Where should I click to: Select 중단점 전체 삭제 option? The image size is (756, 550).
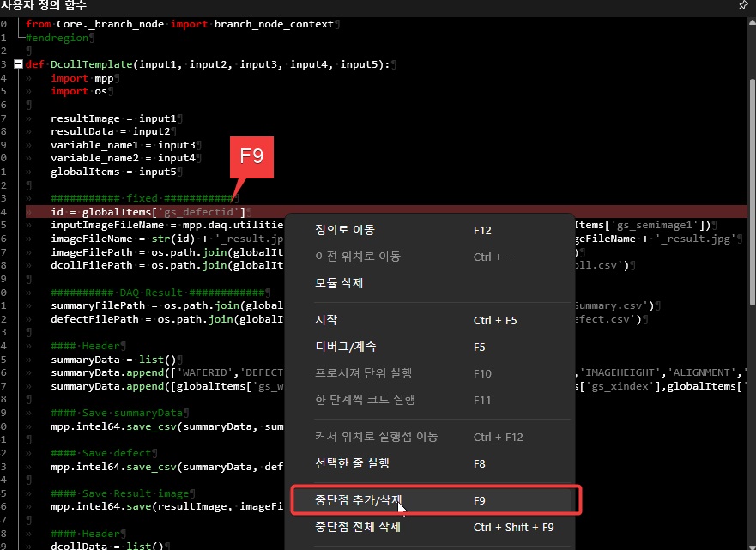point(358,527)
